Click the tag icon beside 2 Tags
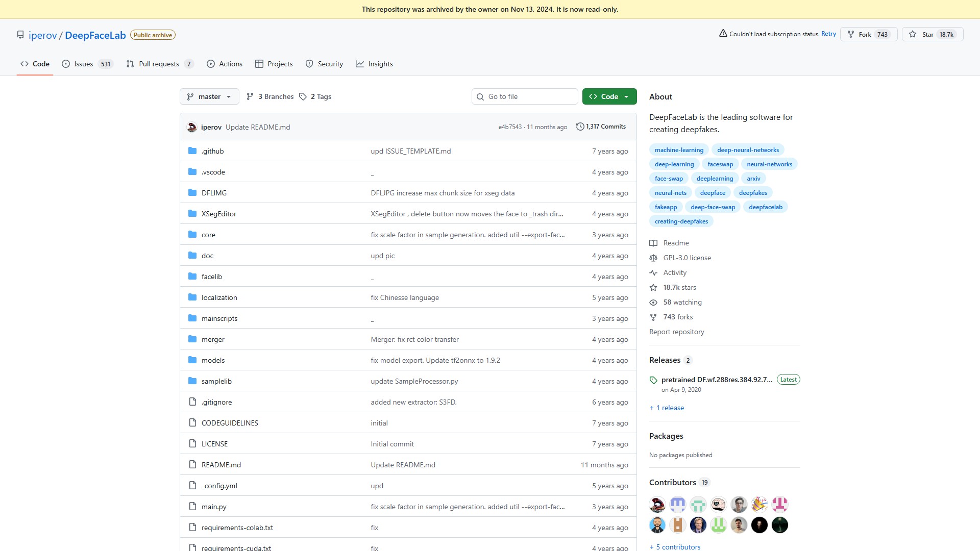The height and width of the screenshot is (551, 980). click(303, 96)
